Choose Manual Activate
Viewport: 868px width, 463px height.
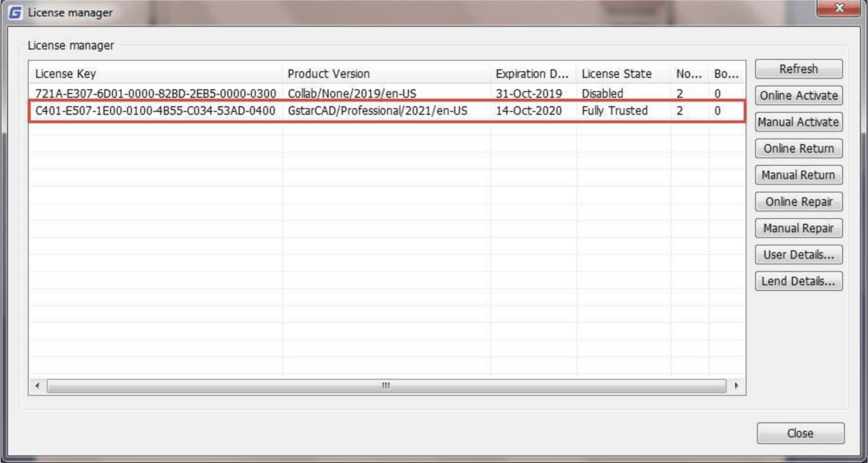[798, 122]
